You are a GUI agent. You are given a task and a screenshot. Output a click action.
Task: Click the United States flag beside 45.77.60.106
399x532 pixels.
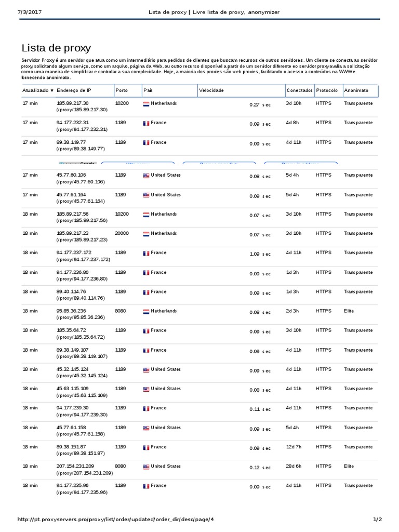pos(146,176)
